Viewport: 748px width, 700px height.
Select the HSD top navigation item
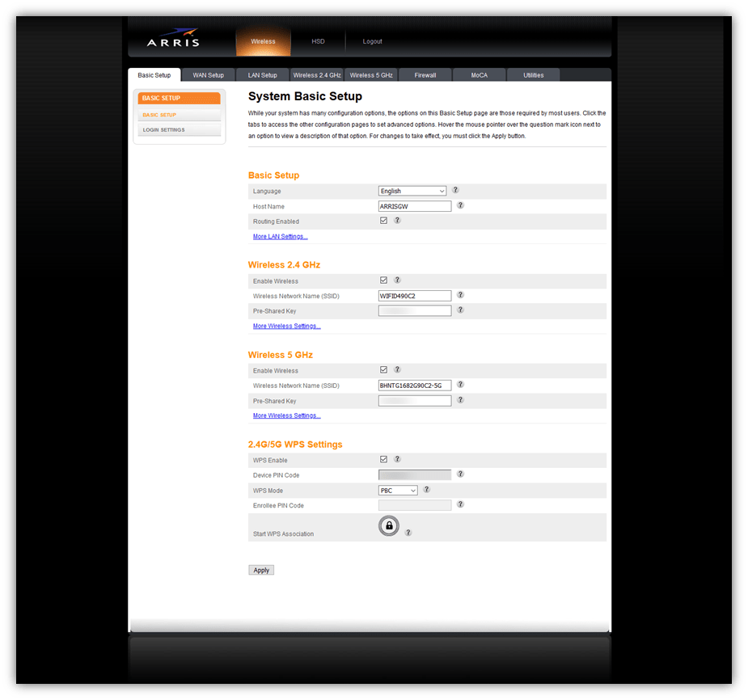[318, 41]
